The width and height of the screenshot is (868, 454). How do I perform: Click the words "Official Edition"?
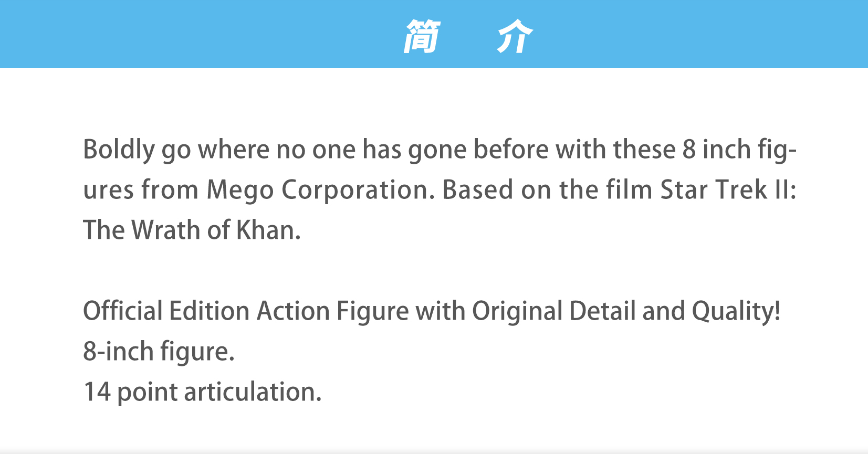pos(166,311)
